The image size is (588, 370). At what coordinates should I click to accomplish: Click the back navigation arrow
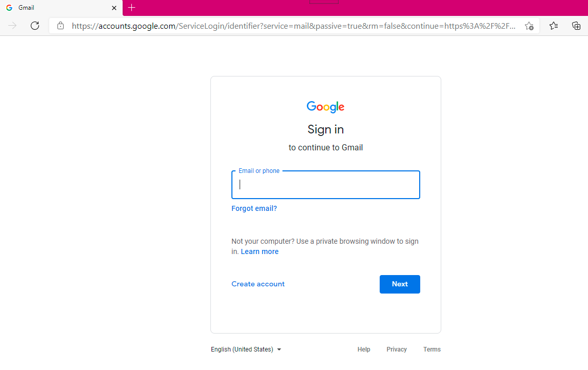(12, 26)
